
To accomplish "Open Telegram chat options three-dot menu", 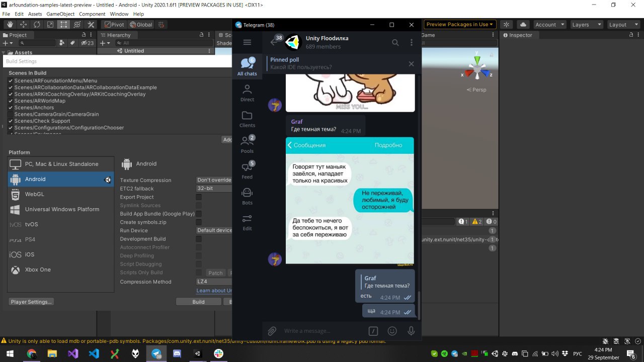I will point(412,43).
